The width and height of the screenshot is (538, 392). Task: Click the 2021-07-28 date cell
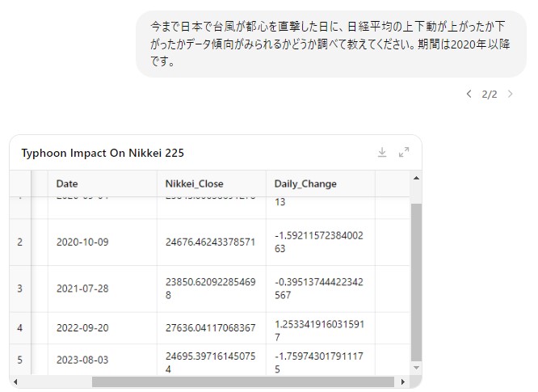(82, 289)
